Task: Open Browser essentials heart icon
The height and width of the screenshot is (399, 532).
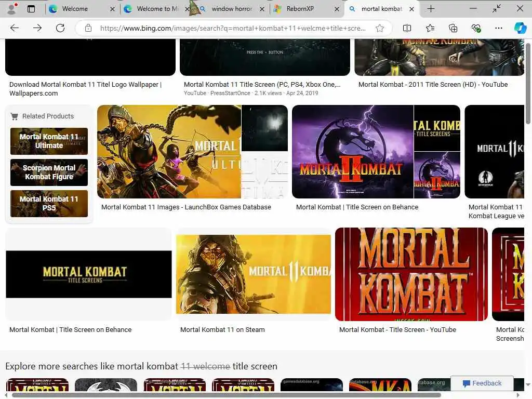Action: point(476,28)
